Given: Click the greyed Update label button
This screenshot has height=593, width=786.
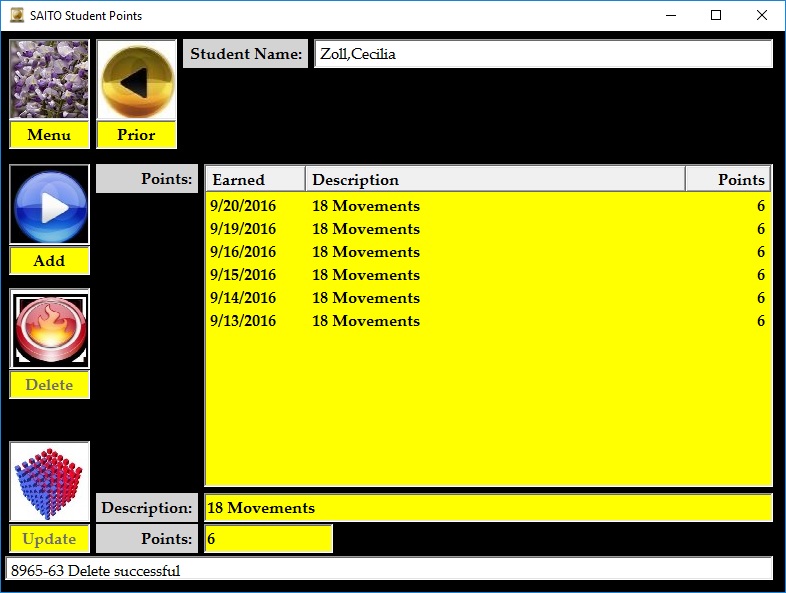Looking at the screenshot, I should [49, 539].
